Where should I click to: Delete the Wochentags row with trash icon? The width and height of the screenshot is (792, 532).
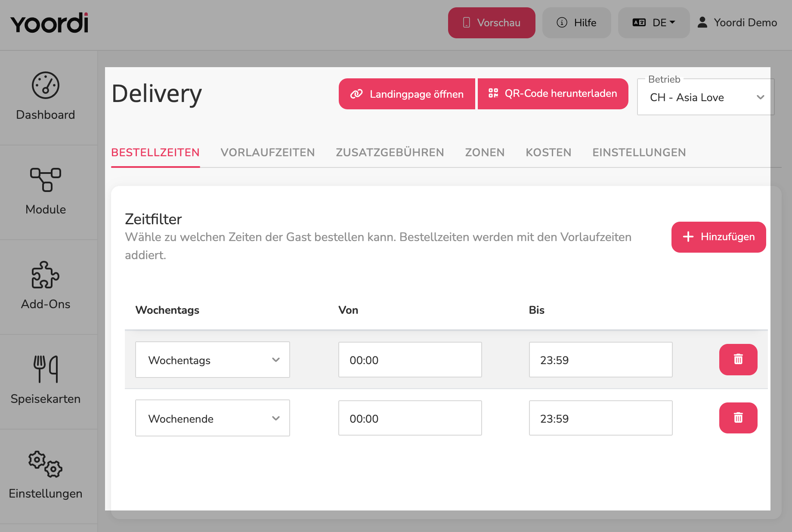(x=738, y=359)
